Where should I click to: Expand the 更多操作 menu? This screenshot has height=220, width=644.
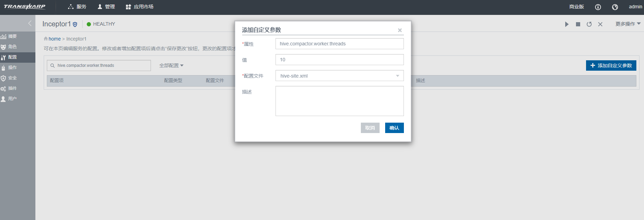click(628, 24)
